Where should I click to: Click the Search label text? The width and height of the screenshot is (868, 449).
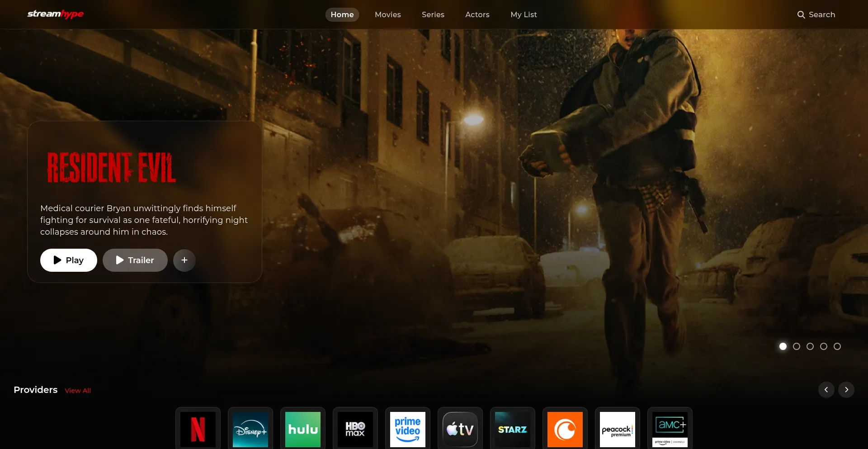tap(822, 14)
